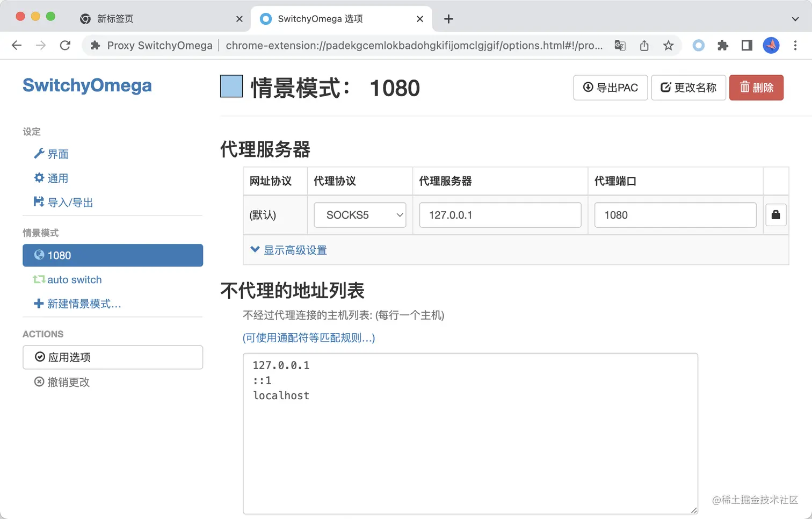Viewport: 812px width, 519px height.
Task: Open a new tab with the plus button
Action: (448, 19)
